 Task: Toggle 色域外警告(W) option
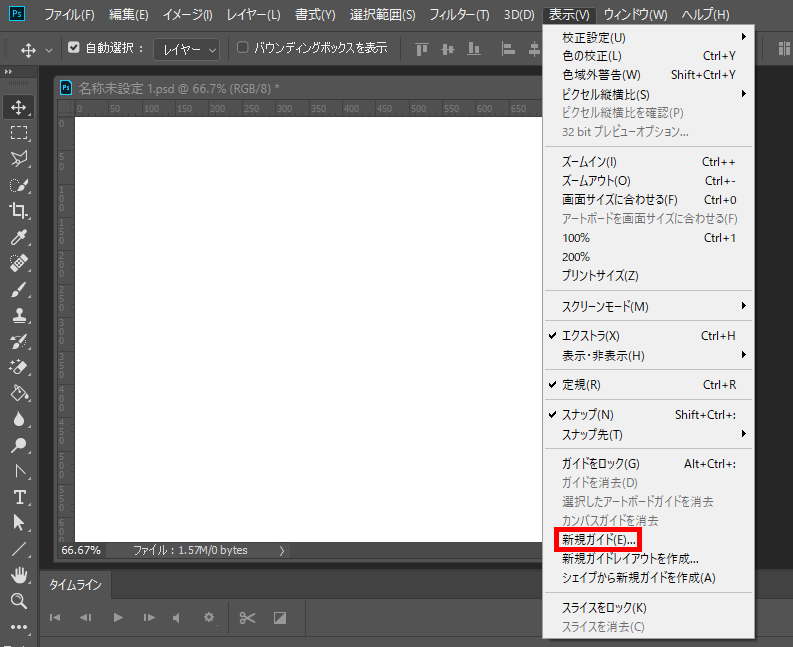click(x=648, y=75)
